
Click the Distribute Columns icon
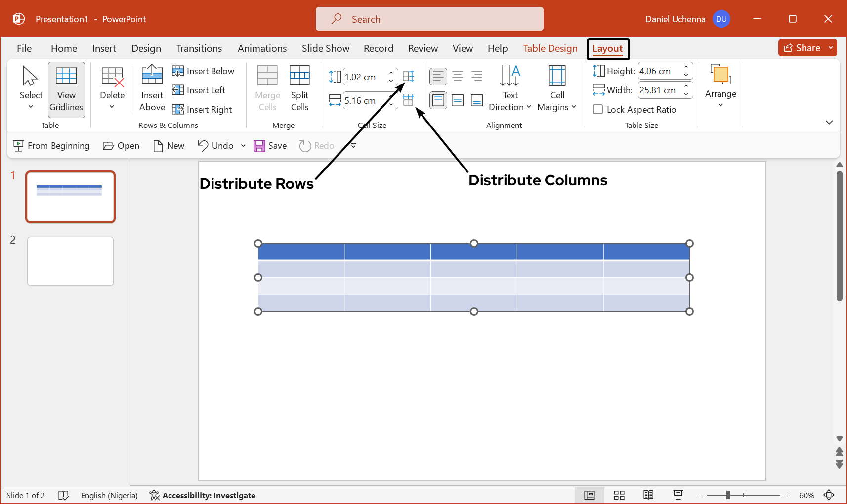(408, 100)
